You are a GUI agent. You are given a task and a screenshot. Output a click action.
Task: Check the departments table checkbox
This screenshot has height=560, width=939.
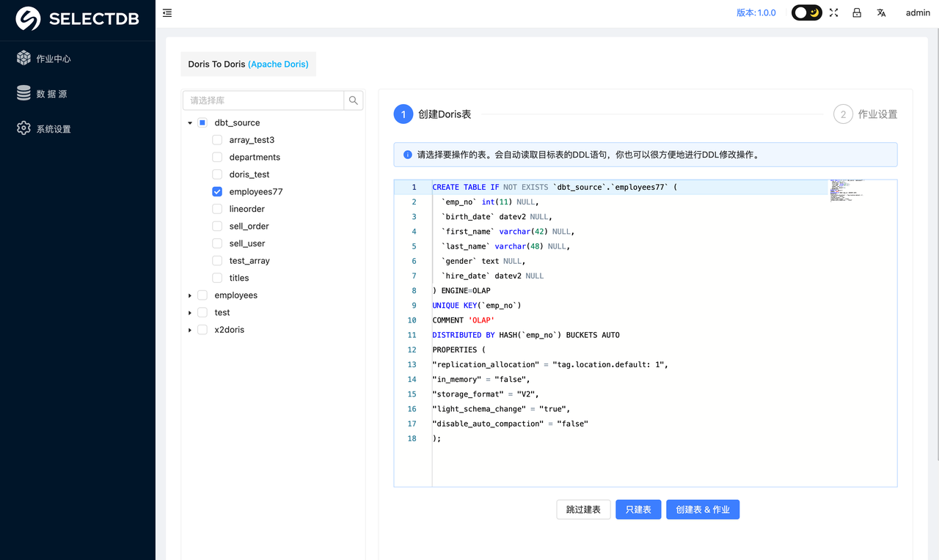click(217, 157)
